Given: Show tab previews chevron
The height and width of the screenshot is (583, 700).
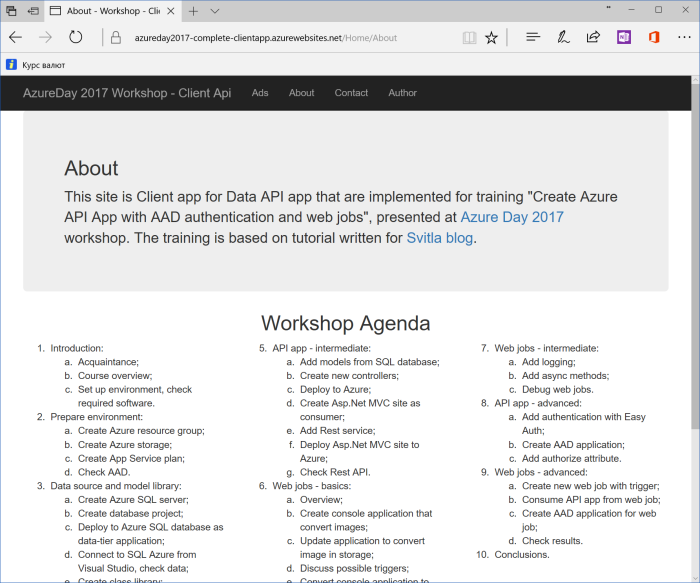Looking at the screenshot, I should click(215, 11).
